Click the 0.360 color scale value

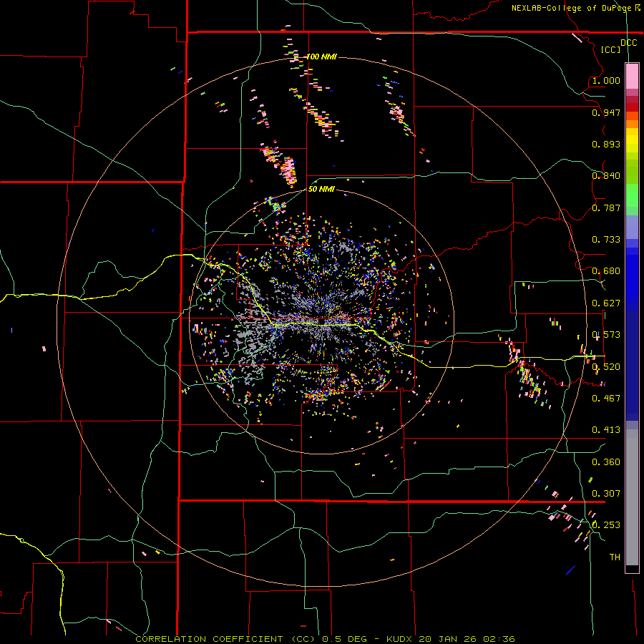pyautogui.click(x=606, y=462)
